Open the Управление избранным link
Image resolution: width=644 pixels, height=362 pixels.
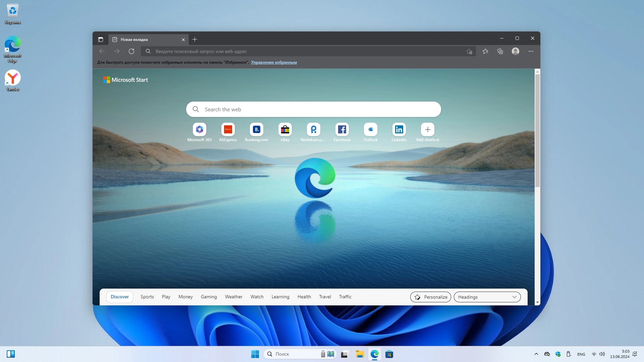[x=274, y=62]
